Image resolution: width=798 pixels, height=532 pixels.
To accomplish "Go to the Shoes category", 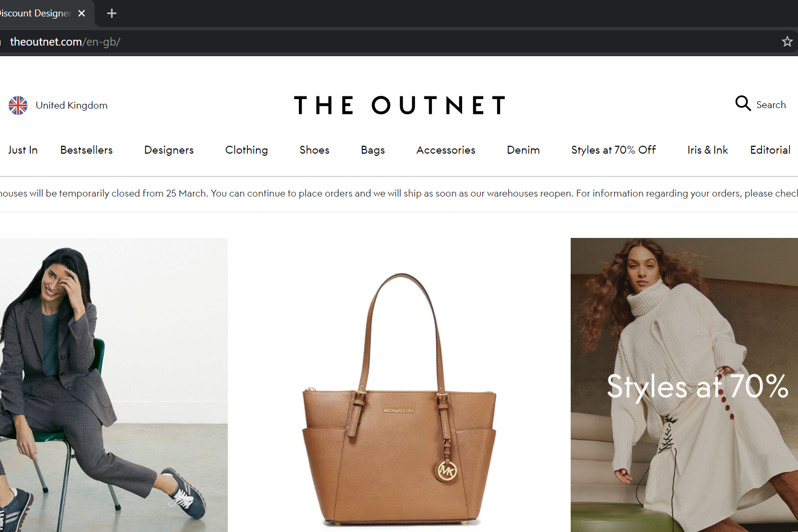I will pyautogui.click(x=314, y=150).
